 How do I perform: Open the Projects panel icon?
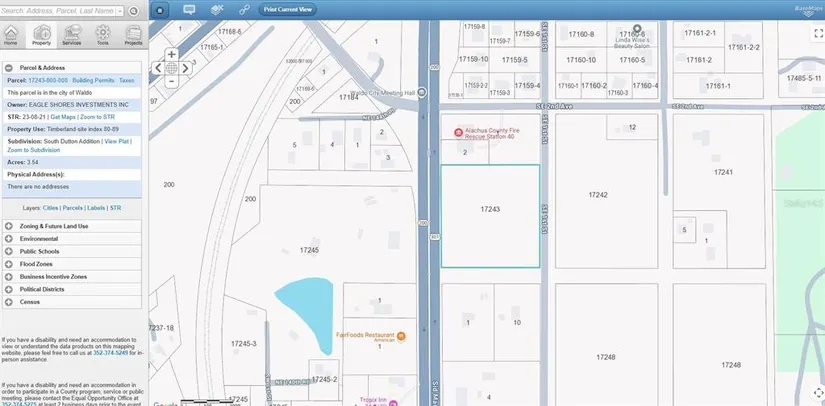click(132, 36)
